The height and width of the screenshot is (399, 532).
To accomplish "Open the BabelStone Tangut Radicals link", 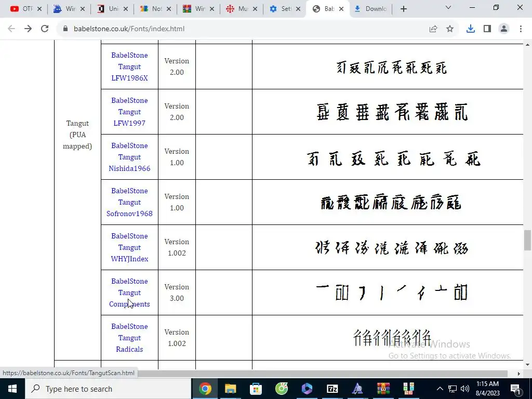I will [x=129, y=338].
